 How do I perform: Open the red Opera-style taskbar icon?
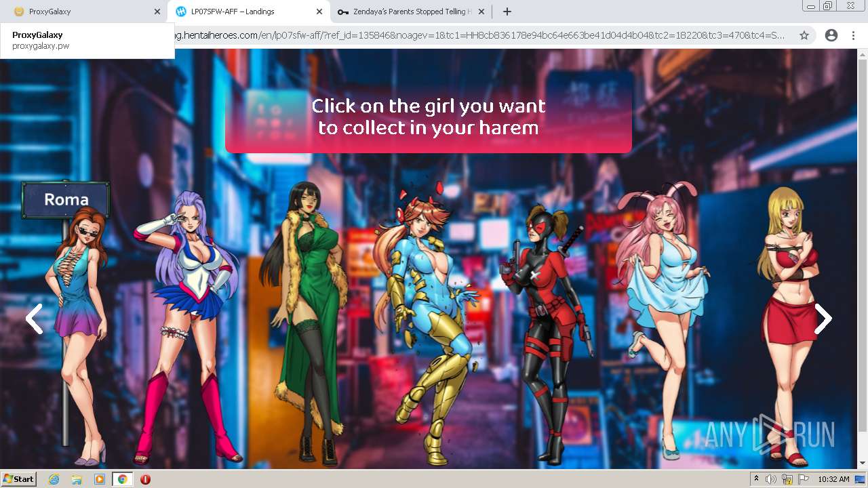[145, 479]
